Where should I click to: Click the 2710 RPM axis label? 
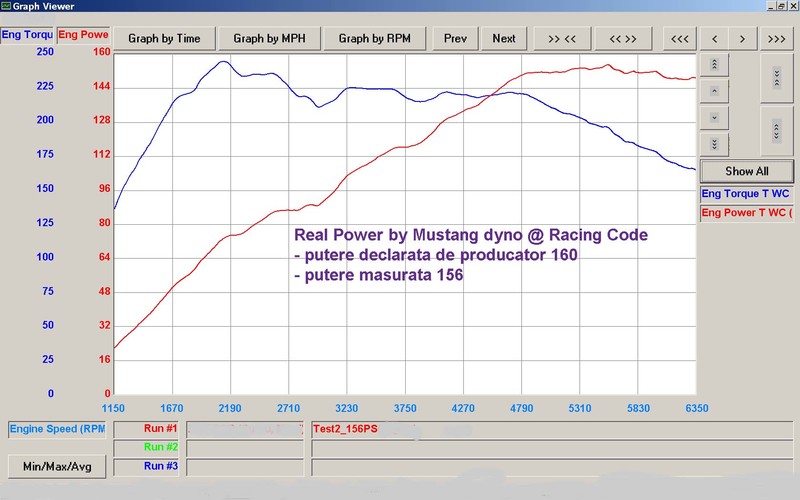(288, 409)
